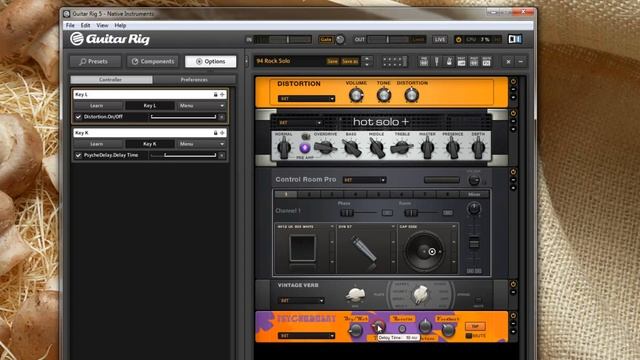The width and height of the screenshot is (640, 360).
Task: Uncheck PsycheDelay Delay Time assignment checkbox
Action: tap(78, 156)
